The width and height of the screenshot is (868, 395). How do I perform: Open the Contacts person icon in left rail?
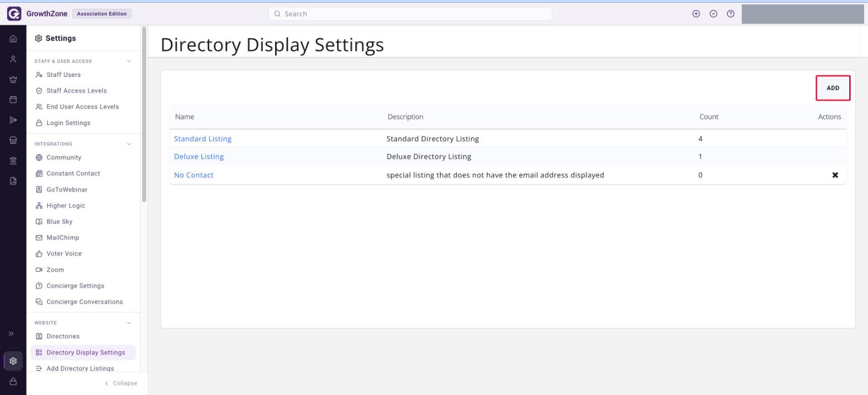click(13, 59)
